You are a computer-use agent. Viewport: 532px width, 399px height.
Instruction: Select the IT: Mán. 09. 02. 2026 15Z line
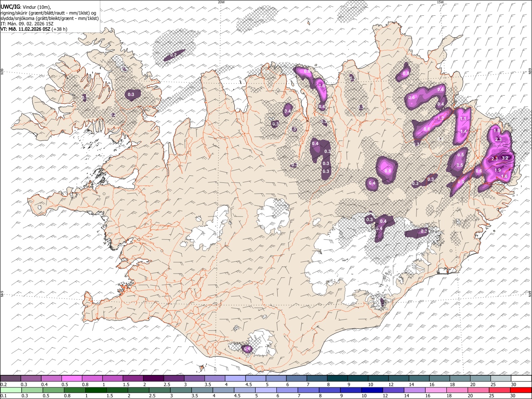[27, 24]
